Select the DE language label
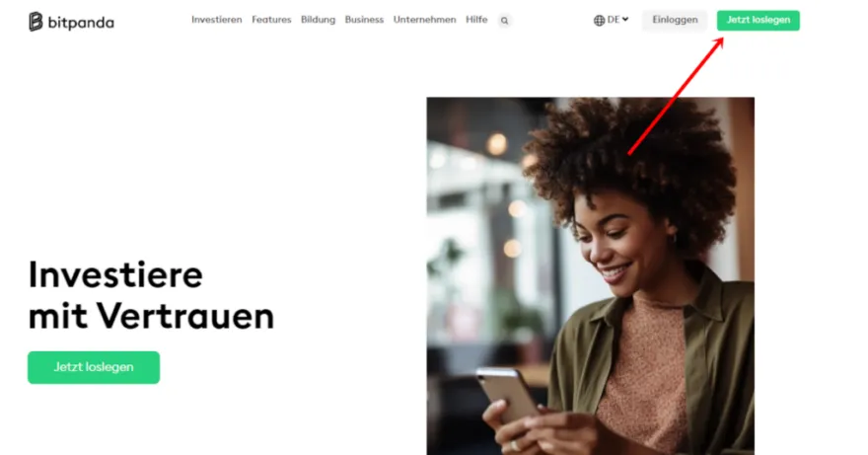The image size is (868, 455). (613, 20)
